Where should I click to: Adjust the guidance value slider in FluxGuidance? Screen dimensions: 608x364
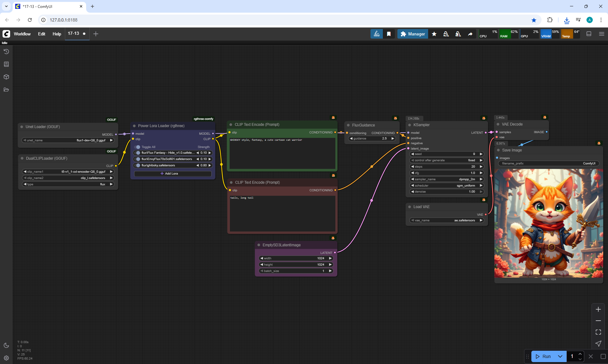[x=372, y=139]
